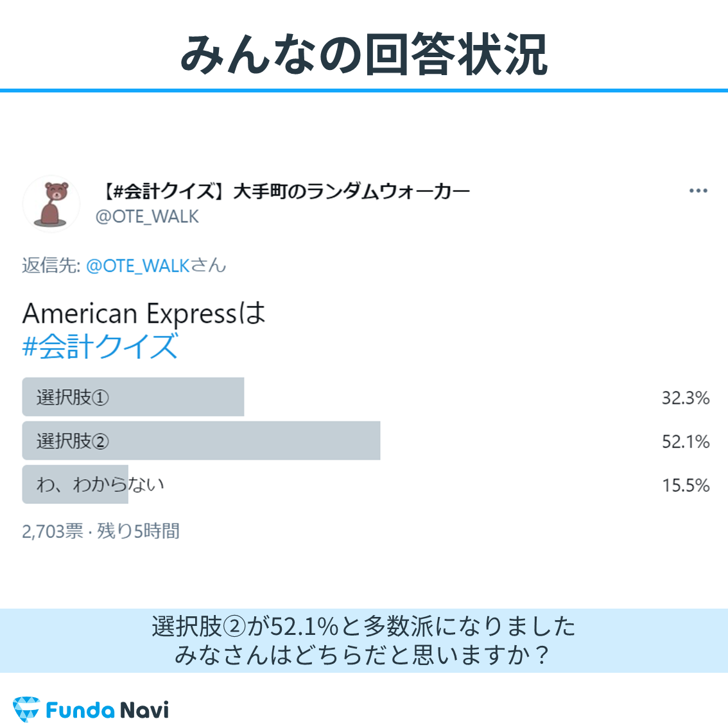Click the 15.5% result value
728x728 pixels.
click(x=685, y=485)
